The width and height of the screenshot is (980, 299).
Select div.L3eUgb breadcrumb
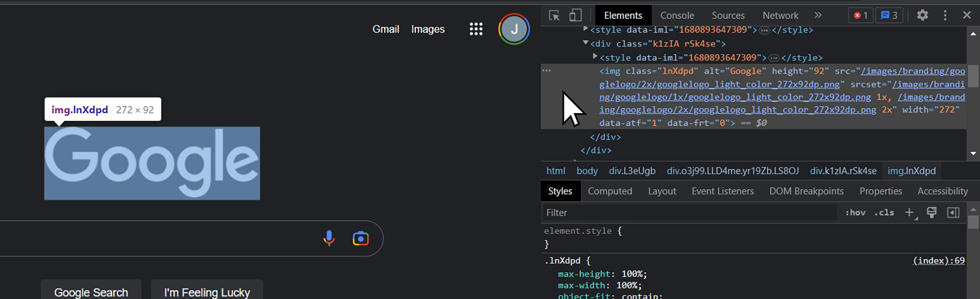click(632, 171)
